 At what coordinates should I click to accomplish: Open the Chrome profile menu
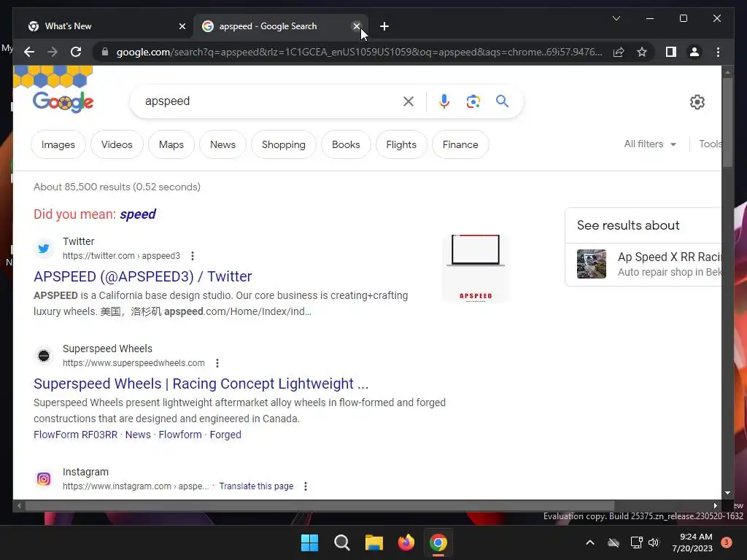694,52
